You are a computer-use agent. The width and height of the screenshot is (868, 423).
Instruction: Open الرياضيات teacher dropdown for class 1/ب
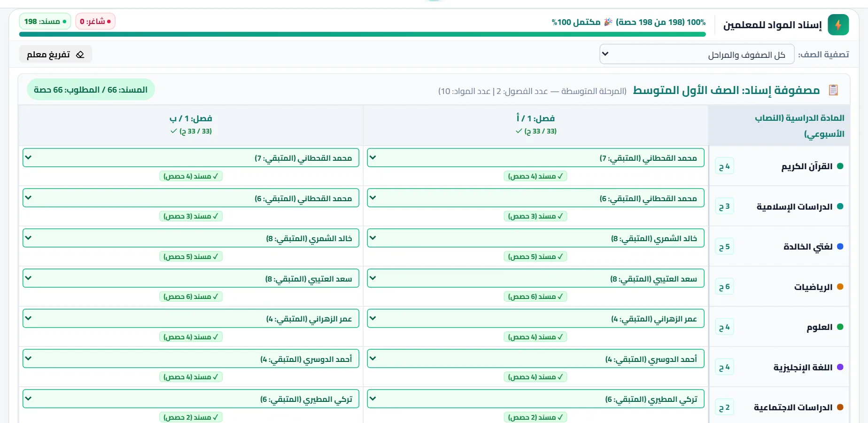pos(191,278)
